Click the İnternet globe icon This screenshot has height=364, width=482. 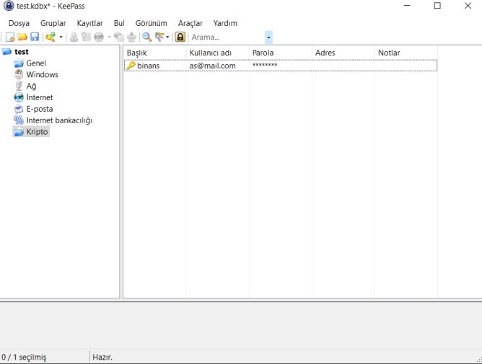[19, 97]
